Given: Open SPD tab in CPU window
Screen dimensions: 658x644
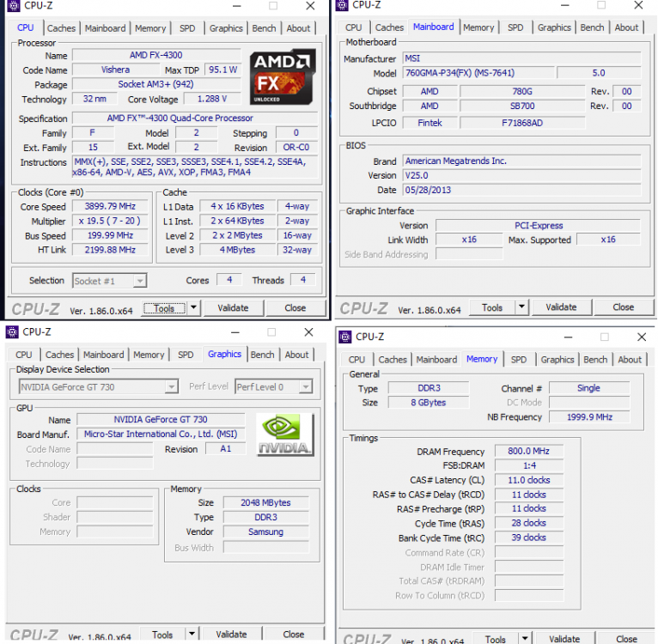Looking at the screenshot, I should (187, 28).
